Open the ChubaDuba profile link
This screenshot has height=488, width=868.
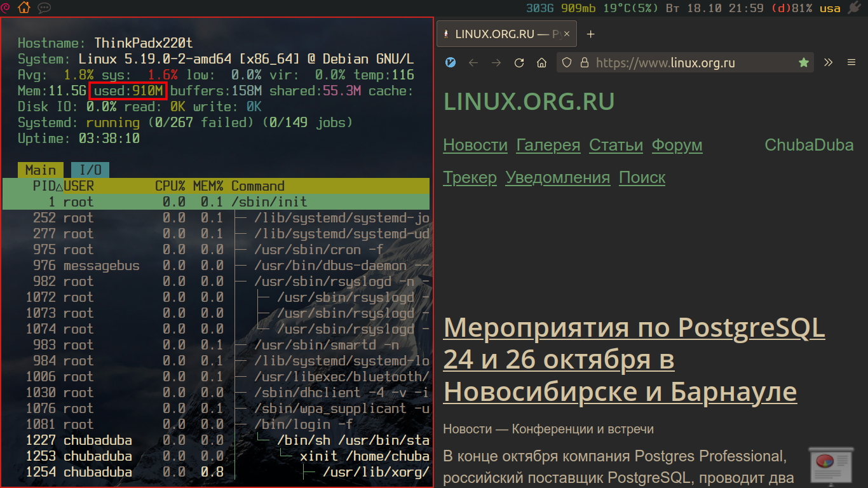tap(809, 145)
